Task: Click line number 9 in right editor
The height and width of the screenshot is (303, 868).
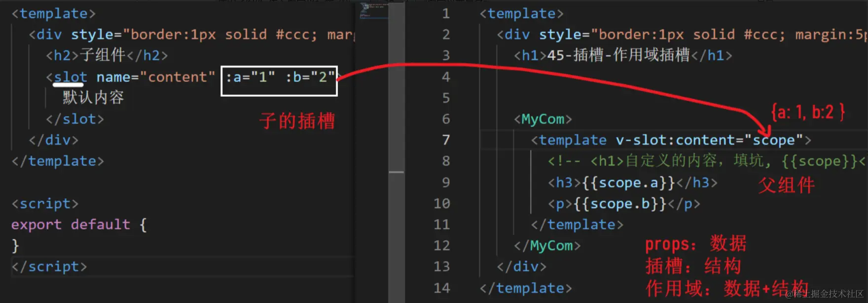Action: tap(446, 183)
